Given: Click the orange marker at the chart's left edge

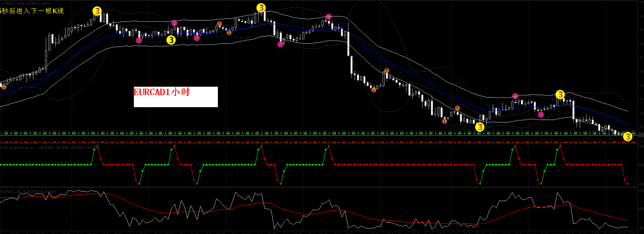Looking at the screenshot, I should pos(4,86).
